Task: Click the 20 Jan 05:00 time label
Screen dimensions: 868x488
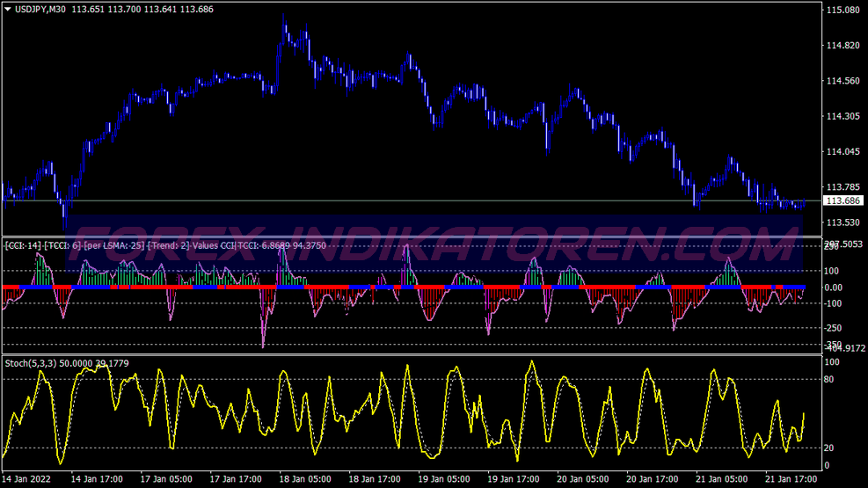Action: coord(583,479)
